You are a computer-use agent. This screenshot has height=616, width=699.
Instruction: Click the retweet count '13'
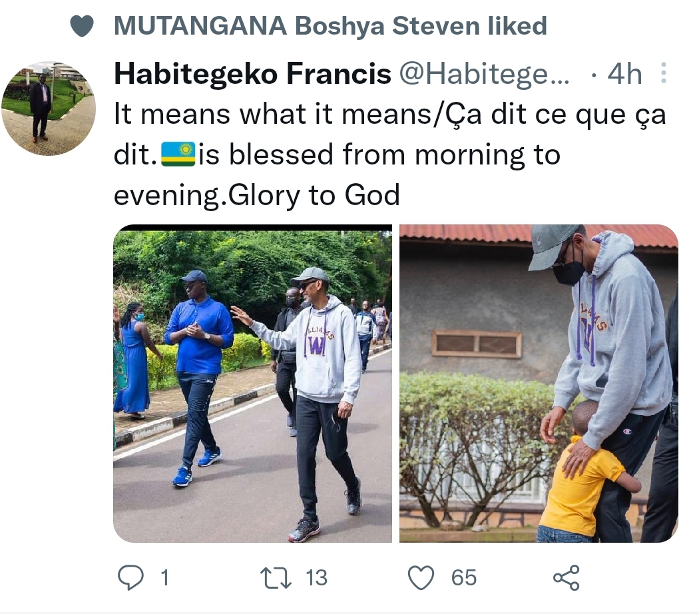[316, 577]
